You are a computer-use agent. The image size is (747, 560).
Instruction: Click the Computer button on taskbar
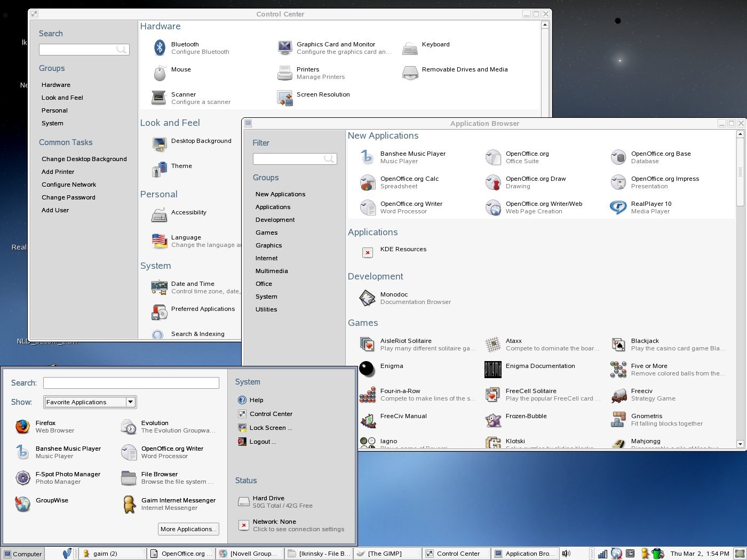22,554
